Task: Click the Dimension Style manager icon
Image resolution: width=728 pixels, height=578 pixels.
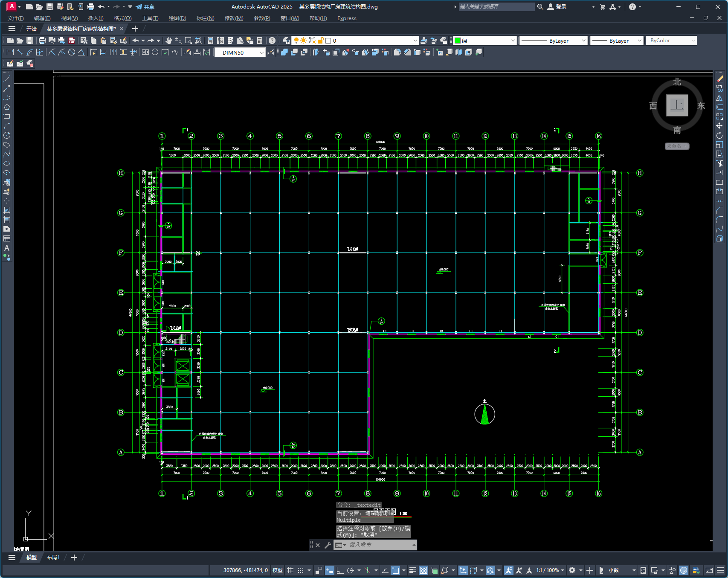Action: click(x=270, y=52)
